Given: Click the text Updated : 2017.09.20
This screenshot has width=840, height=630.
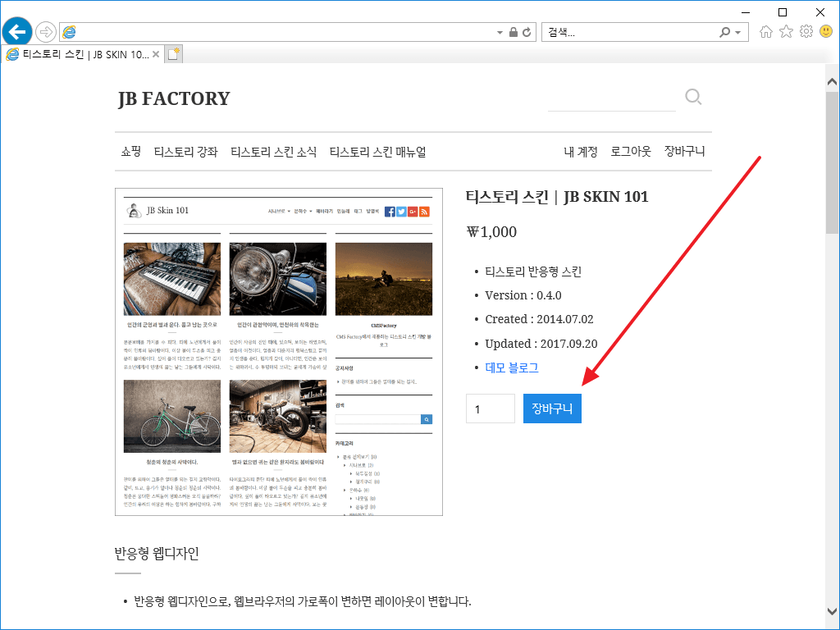Looking at the screenshot, I should tap(541, 344).
